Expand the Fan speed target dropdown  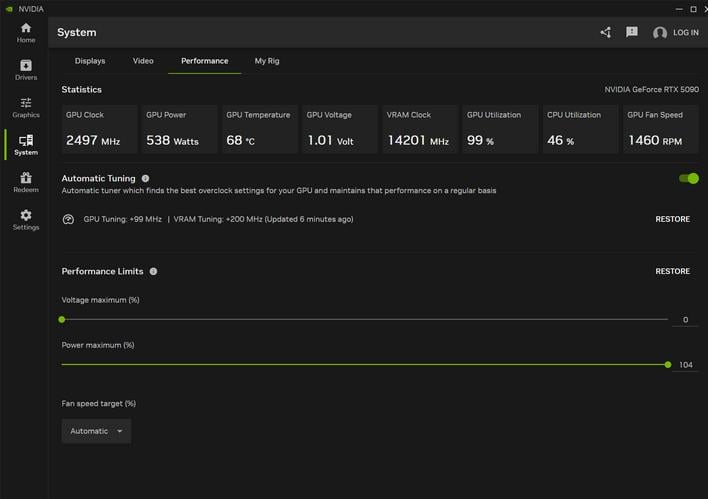tap(96, 431)
